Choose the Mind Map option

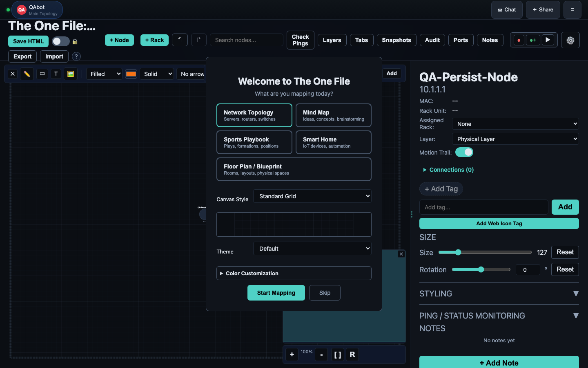click(334, 115)
